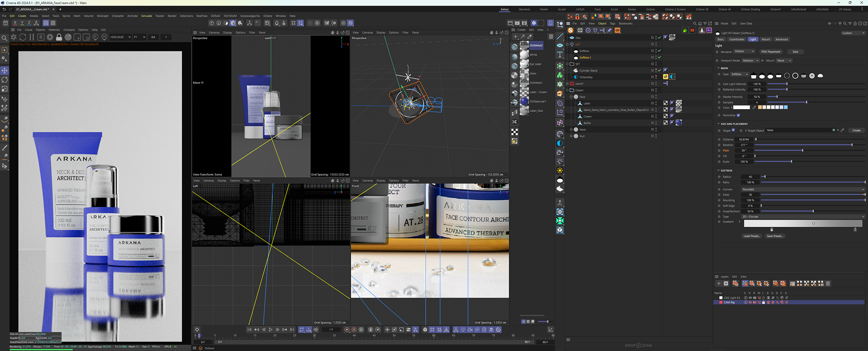Toggle the Live Viewer lock resolution icon
Image resolution: width=868 pixels, height=351 pixels.
coord(59,37)
